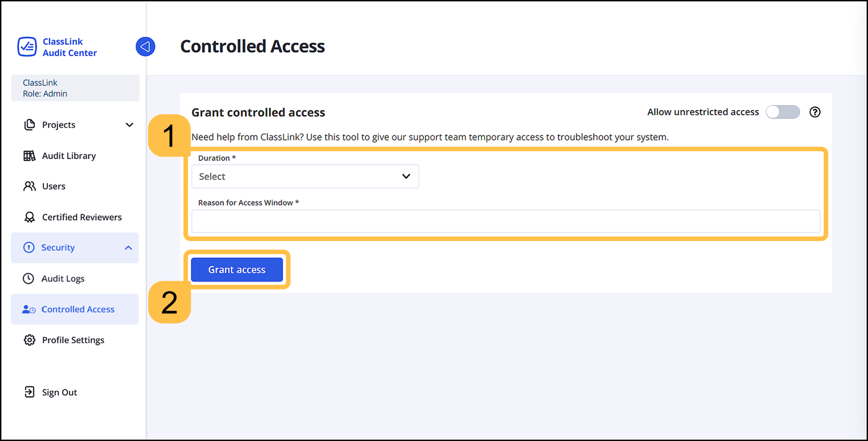Open the help question mark icon
This screenshot has height=441, width=868.
coord(815,112)
